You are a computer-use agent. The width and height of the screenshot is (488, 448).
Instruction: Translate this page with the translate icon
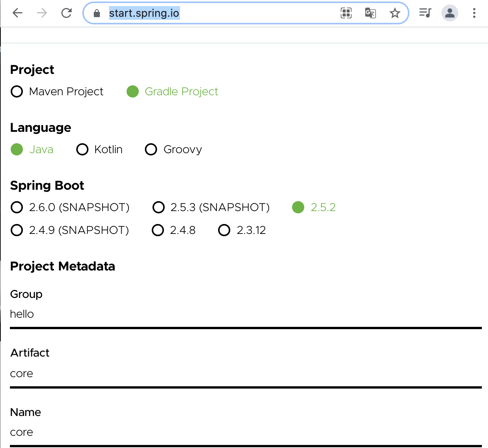(x=371, y=13)
